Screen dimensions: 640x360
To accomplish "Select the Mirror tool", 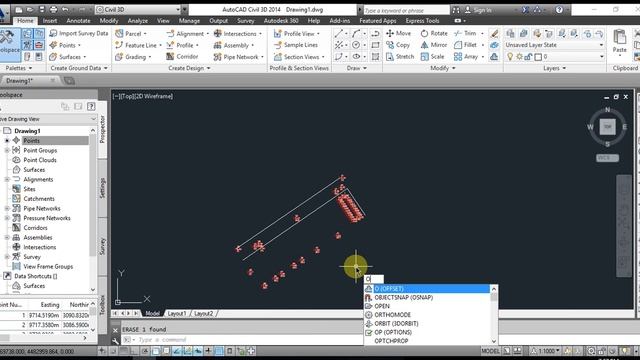I will coord(434,45).
